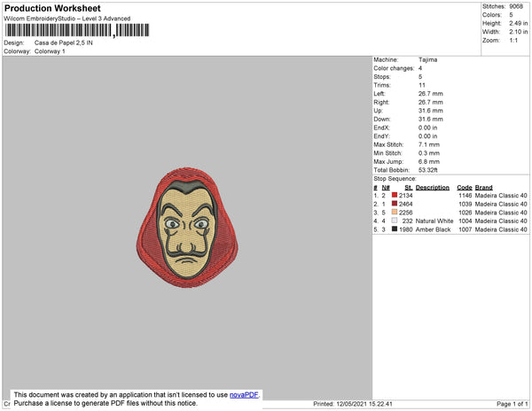Click the Natural White thread swatch

[x=395, y=221]
